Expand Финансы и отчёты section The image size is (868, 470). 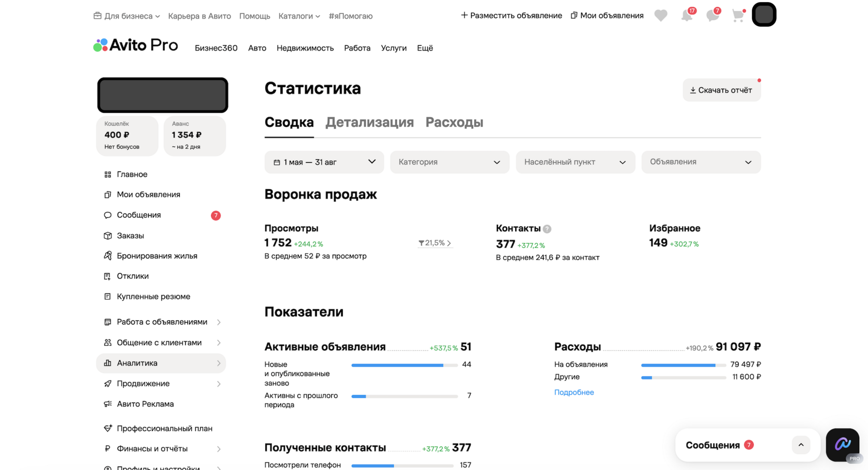161,449
